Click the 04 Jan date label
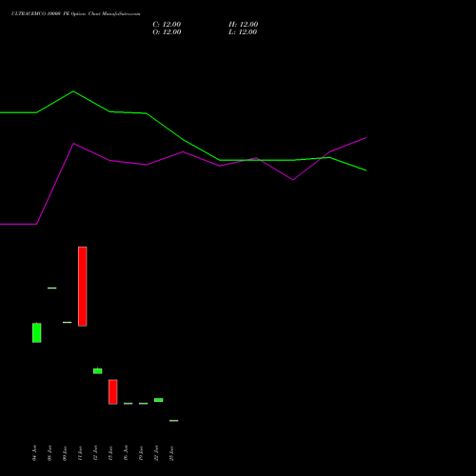Screen dimensions: 476x476 [34, 453]
